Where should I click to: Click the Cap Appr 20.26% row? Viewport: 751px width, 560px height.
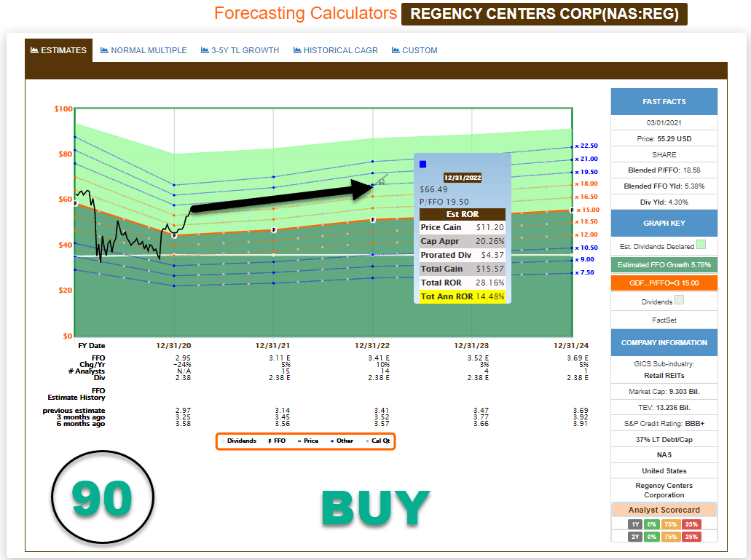click(463, 241)
